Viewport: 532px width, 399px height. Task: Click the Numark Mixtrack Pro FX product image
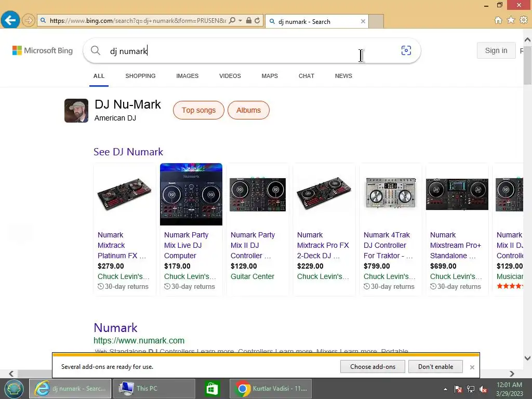324,194
